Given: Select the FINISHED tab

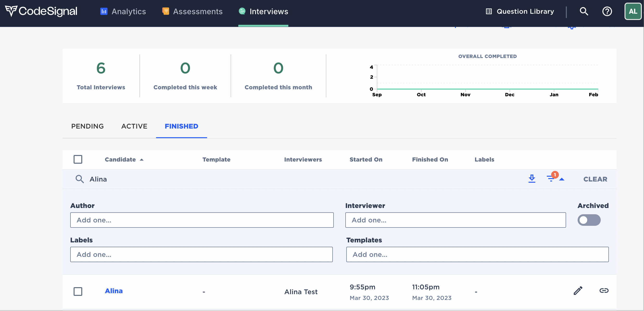Looking at the screenshot, I should click(x=182, y=126).
